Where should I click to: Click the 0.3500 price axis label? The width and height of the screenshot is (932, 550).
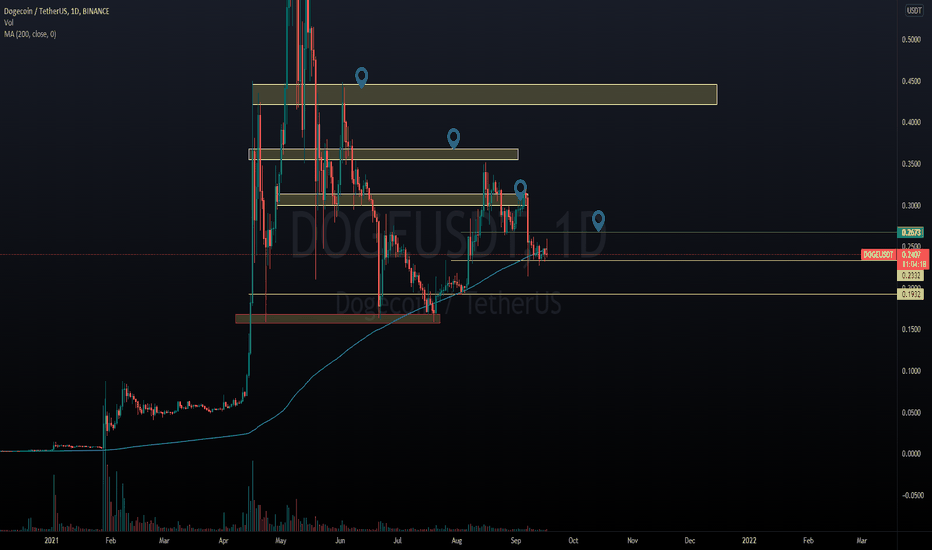[x=911, y=164]
